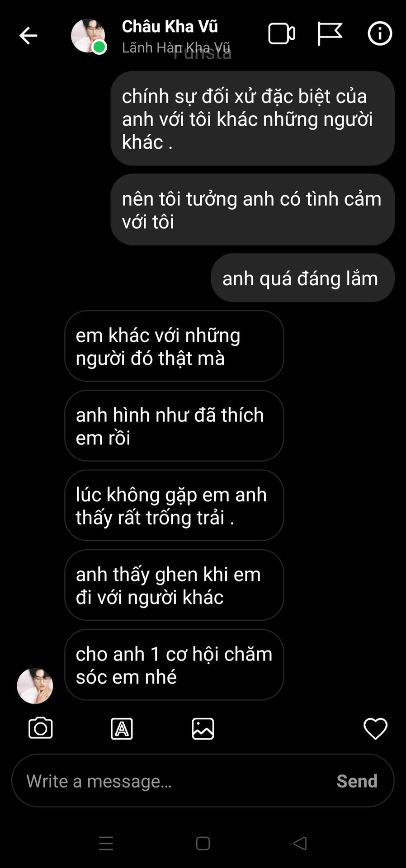Tap the text style A icon

(x=122, y=729)
